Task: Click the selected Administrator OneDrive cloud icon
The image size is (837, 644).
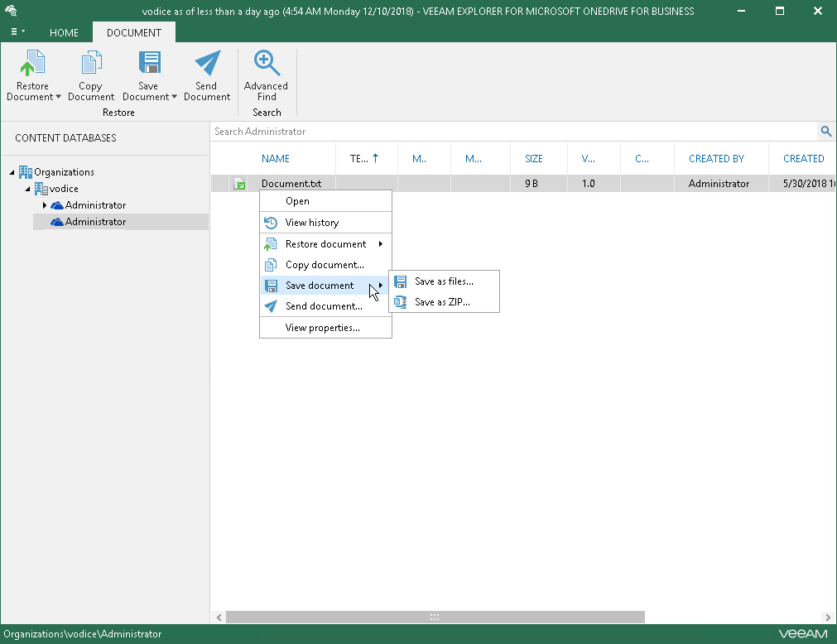Action: point(56,222)
